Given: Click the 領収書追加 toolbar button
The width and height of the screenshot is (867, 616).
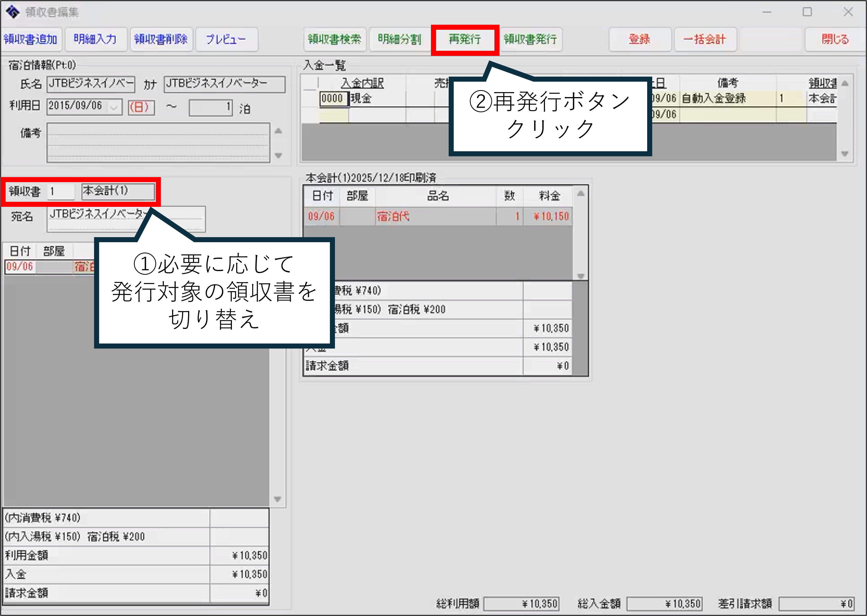Looking at the screenshot, I should coord(30,39).
